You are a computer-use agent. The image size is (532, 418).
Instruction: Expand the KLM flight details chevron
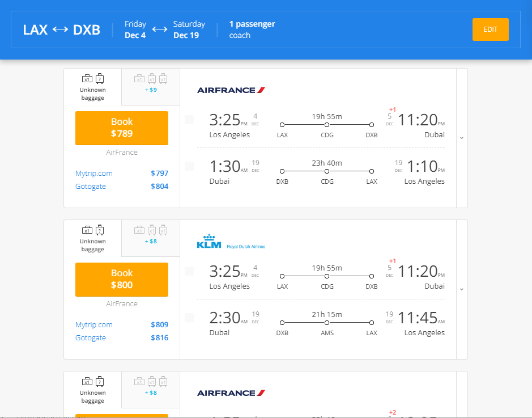462,289
